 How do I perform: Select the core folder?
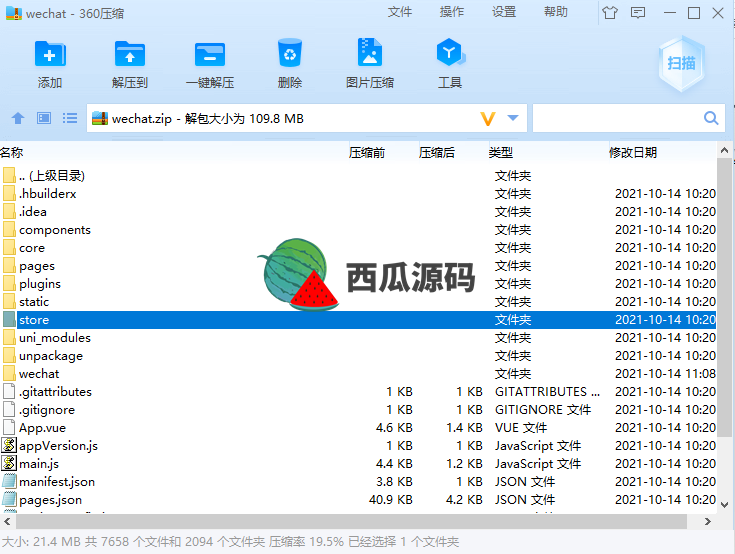click(358, 247)
